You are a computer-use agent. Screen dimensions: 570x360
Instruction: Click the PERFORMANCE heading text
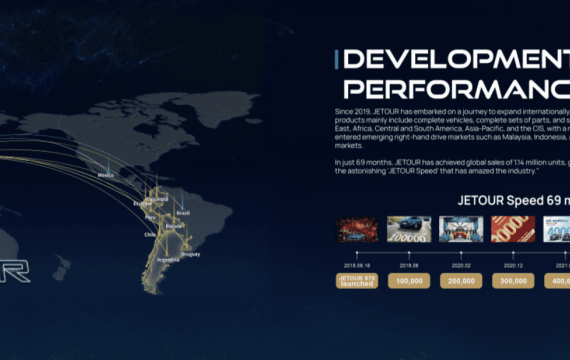(x=457, y=89)
